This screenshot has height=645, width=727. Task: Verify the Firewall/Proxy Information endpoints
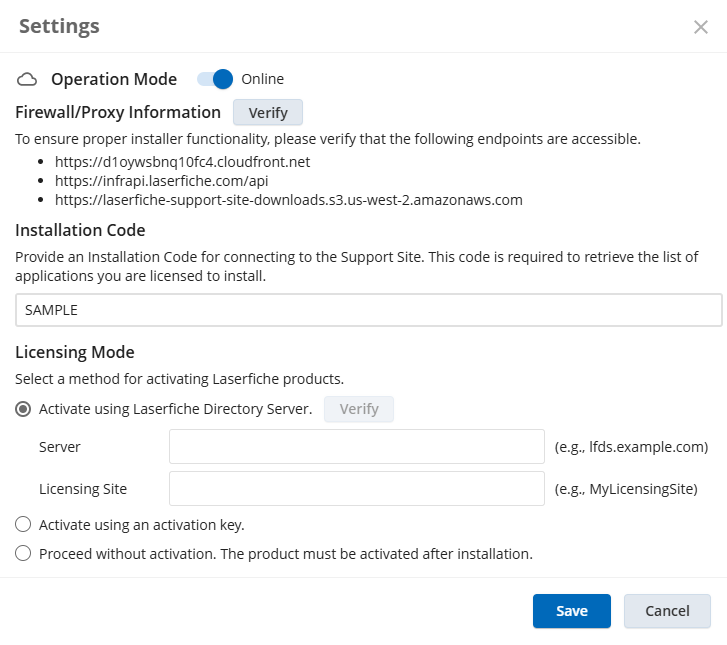pyautogui.click(x=267, y=112)
